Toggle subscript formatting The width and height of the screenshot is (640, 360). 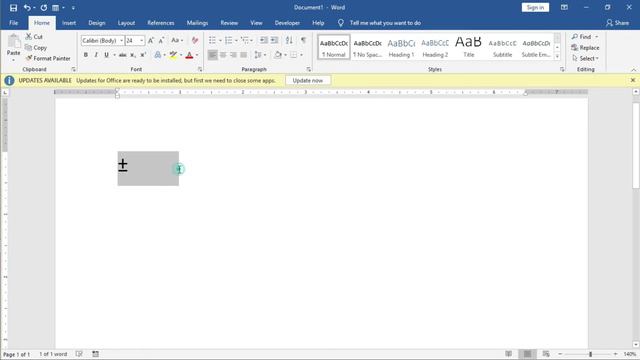133,55
